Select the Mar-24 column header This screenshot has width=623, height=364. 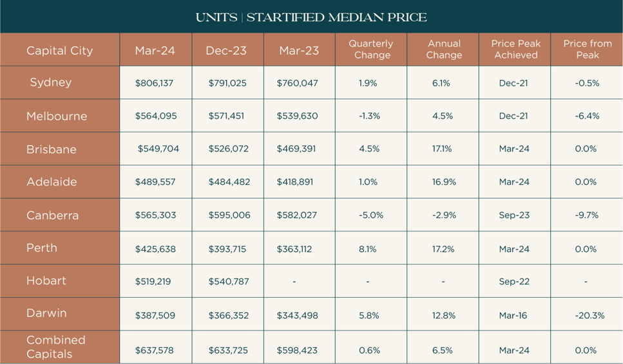point(155,50)
